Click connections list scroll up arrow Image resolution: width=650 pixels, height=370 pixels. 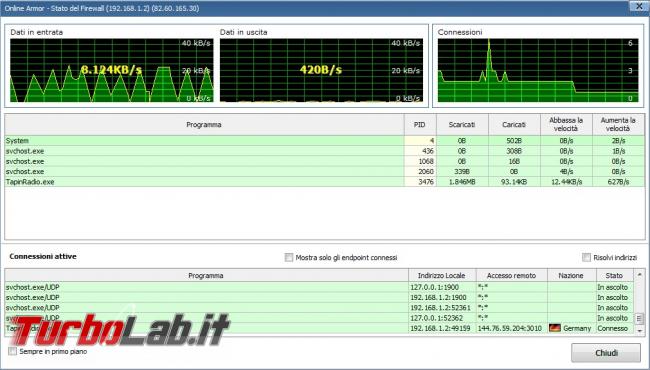pos(639,275)
